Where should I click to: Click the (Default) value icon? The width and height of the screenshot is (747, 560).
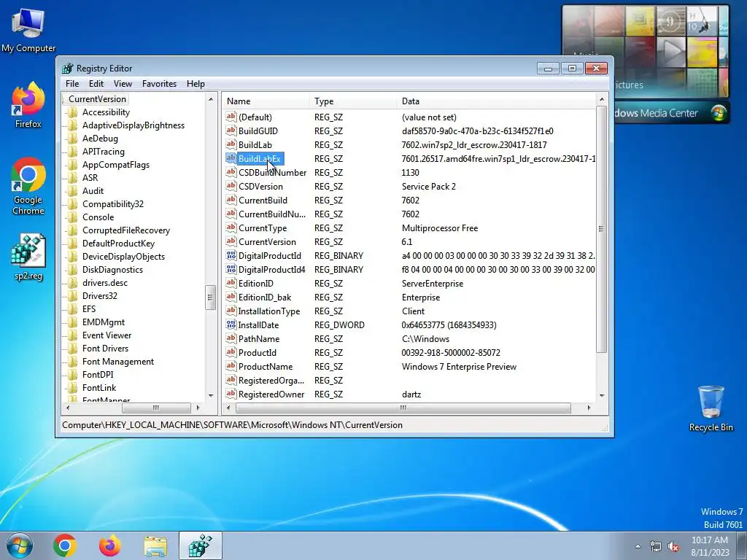231,117
